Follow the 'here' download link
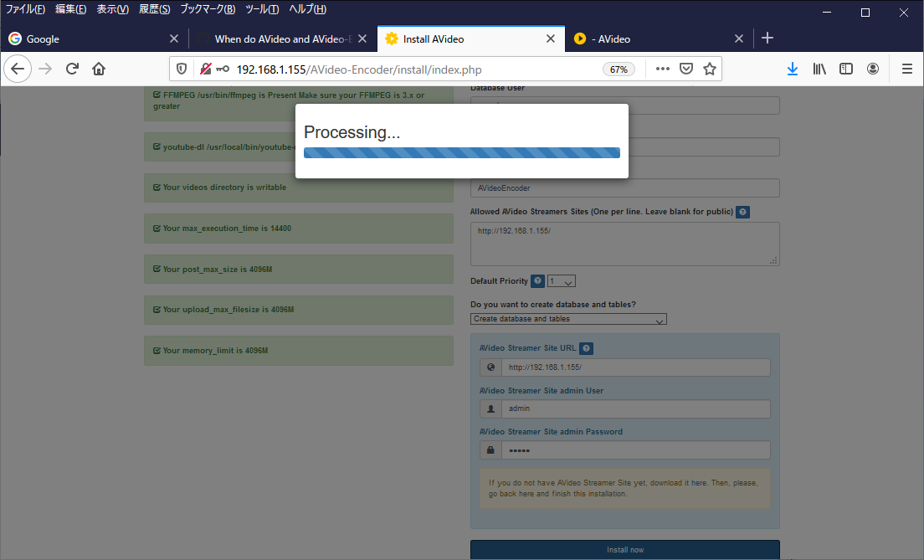This screenshot has height=560, width=924. [x=699, y=483]
